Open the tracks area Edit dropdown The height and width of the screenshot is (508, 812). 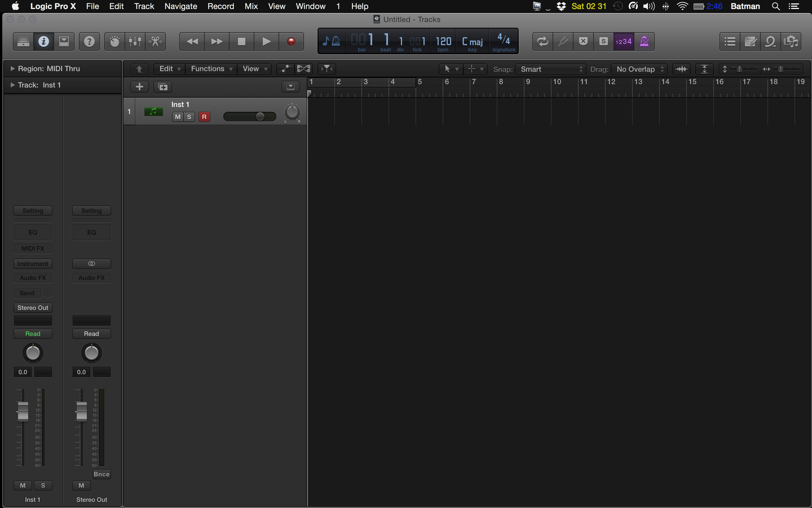point(169,69)
